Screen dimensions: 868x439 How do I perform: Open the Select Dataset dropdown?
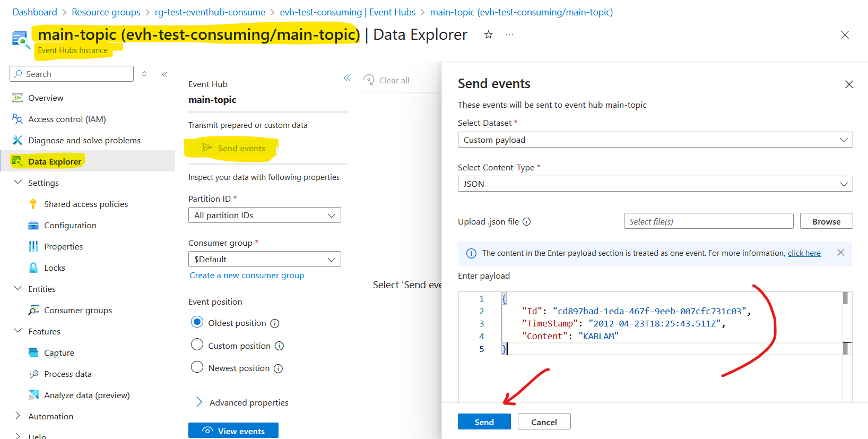point(655,140)
